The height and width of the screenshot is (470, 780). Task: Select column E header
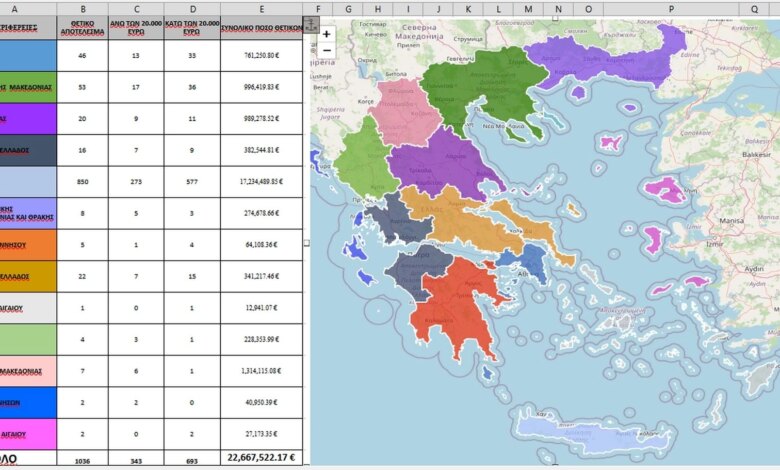(x=260, y=8)
